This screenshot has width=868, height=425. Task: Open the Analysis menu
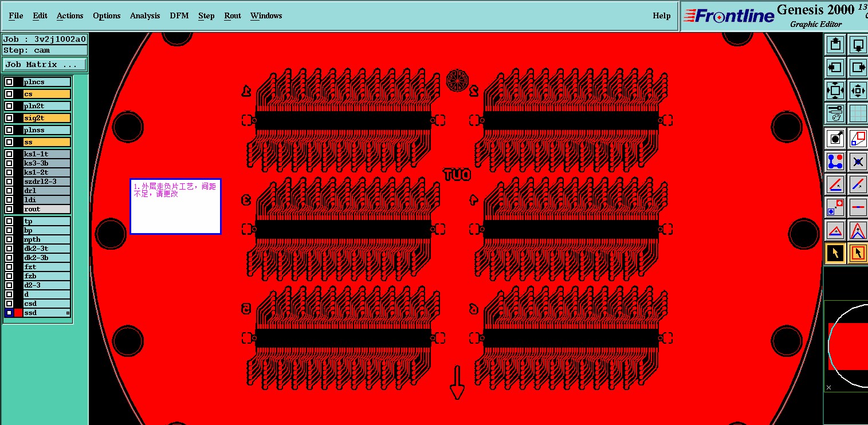coord(145,15)
